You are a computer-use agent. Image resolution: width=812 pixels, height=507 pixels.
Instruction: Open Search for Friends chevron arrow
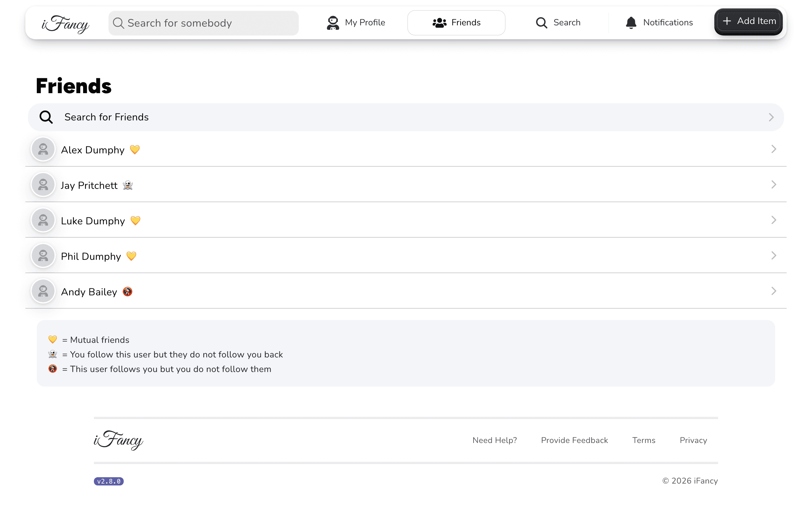(x=771, y=117)
